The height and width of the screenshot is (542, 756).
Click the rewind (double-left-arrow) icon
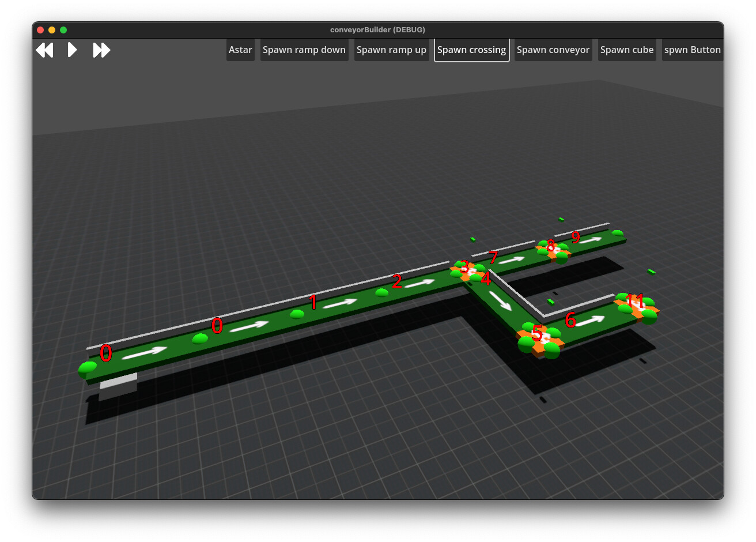(x=44, y=50)
